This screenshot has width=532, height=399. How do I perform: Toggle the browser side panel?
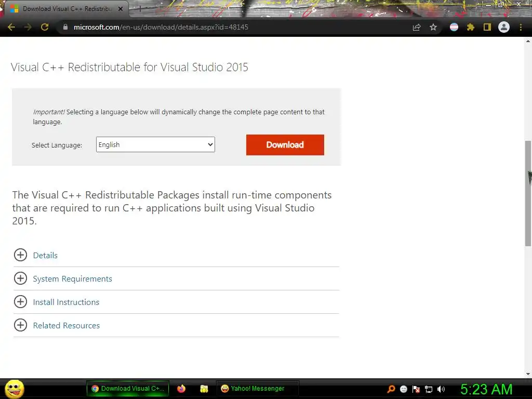pos(487,27)
